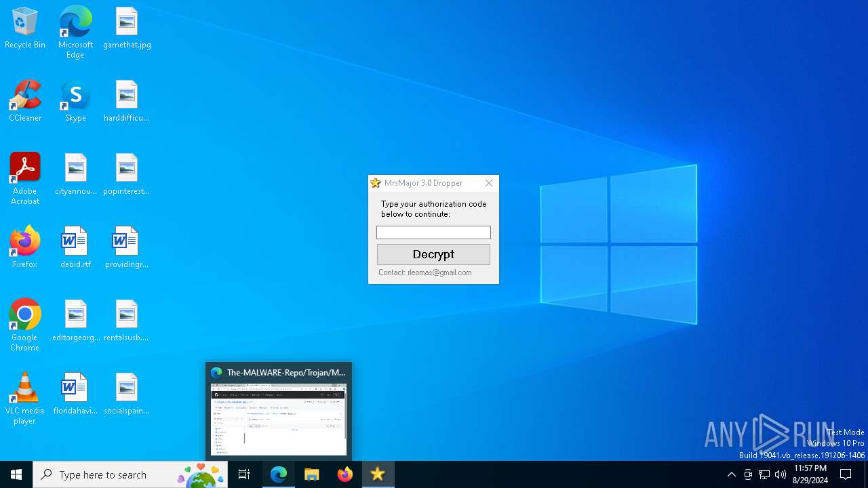
Task: Select the cityannou... image file
Action: click(x=75, y=175)
